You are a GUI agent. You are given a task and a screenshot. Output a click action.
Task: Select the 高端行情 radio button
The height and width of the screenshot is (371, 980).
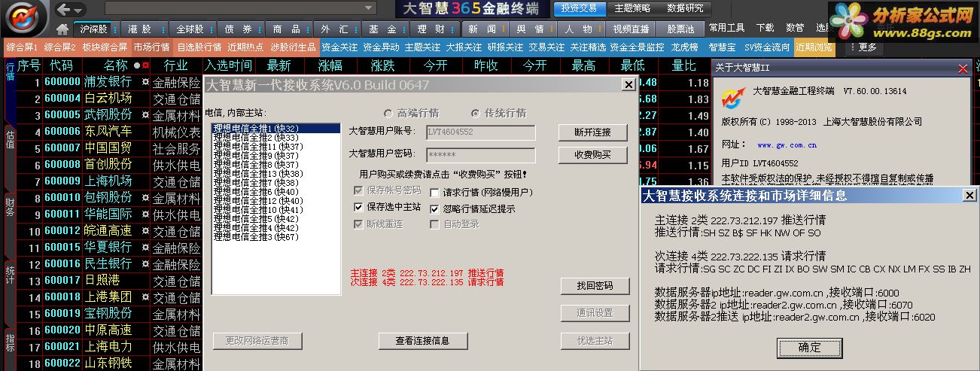[x=388, y=113]
